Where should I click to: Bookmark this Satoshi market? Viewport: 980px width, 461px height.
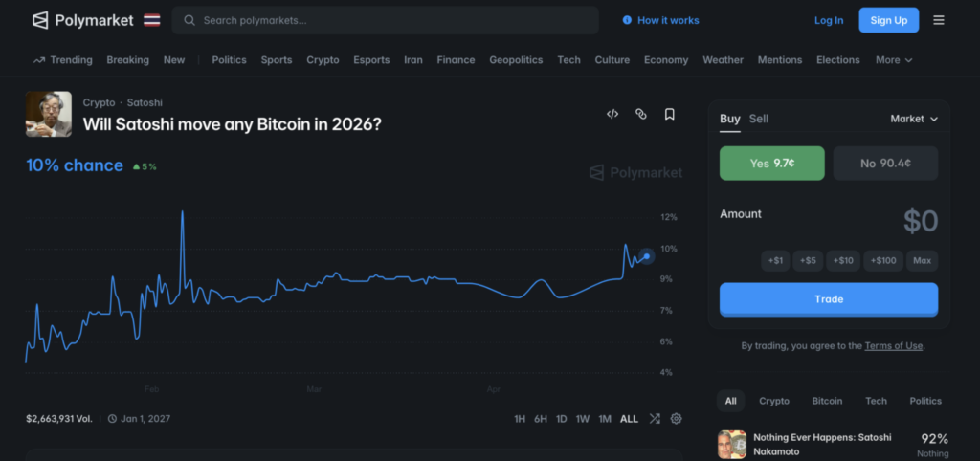click(x=670, y=114)
